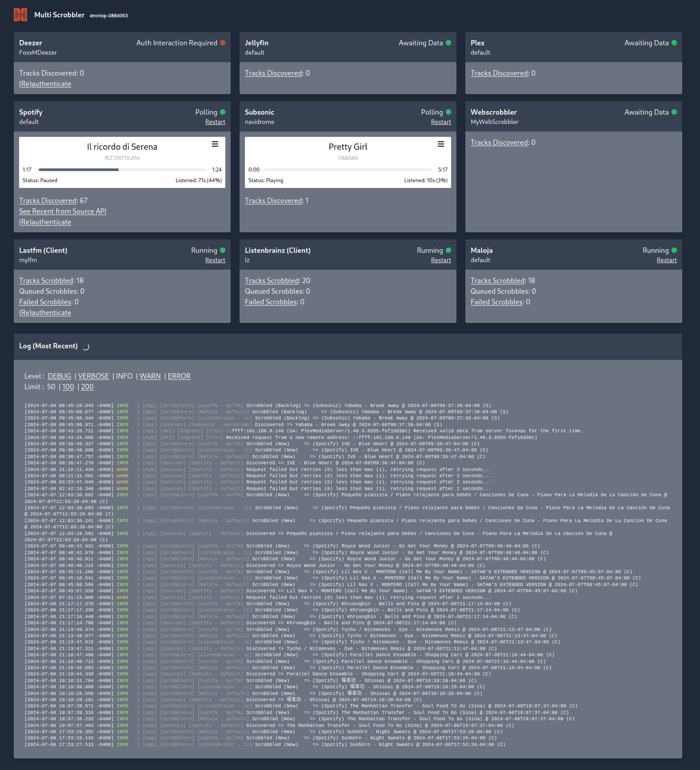This screenshot has height=770, width=700.
Task: Set log limit to 200
Action: [87, 387]
